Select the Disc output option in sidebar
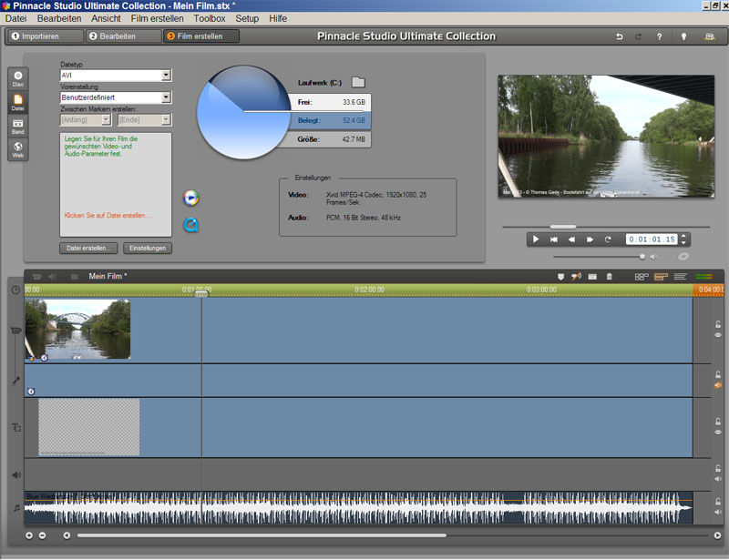729x560 pixels. pos(17,78)
